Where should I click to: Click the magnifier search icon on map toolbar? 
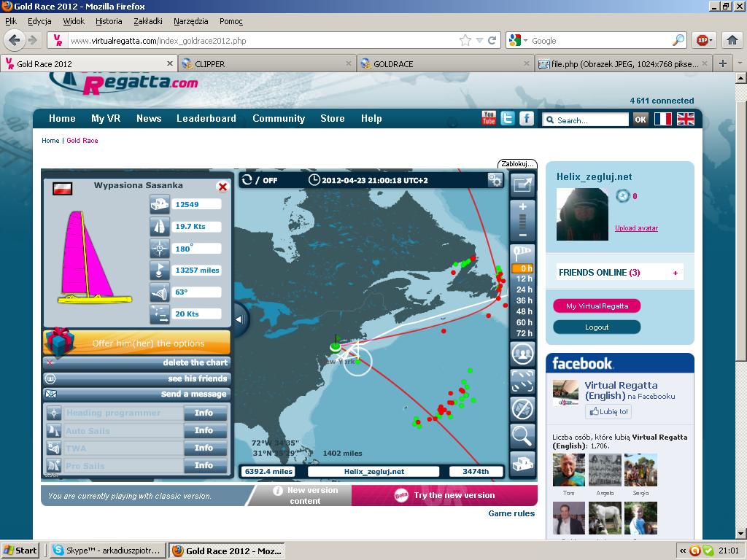pos(522,435)
